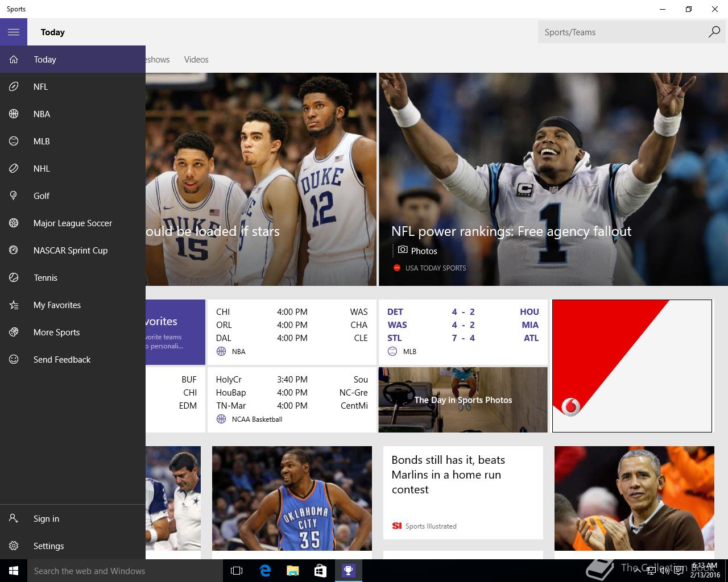Switch to the Videos tab

(x=196, y=59)
